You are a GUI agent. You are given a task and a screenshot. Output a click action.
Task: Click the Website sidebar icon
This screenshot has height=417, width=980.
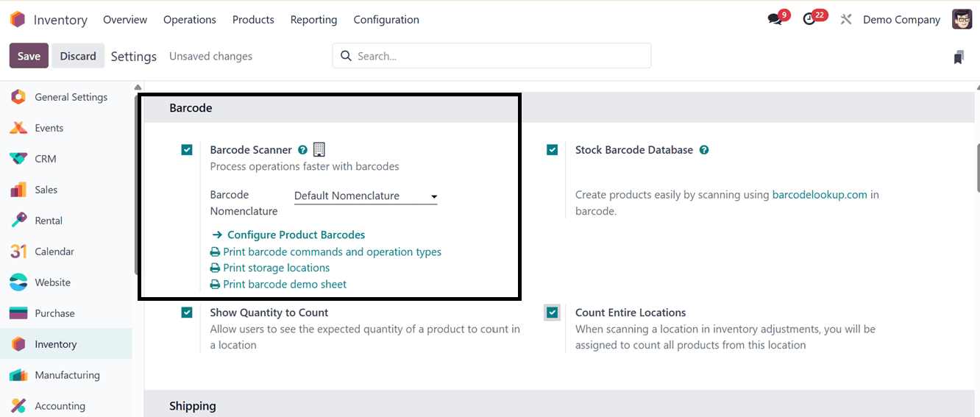coord(18,282)
